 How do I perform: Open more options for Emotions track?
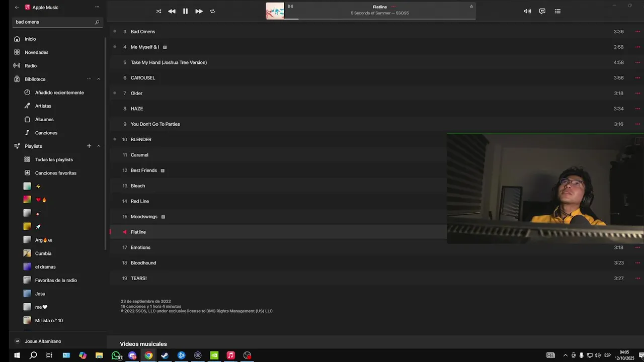637,247
